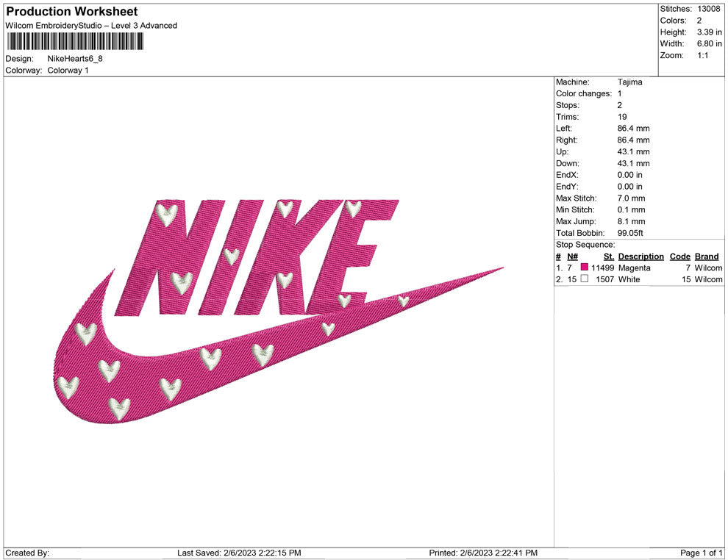This screenshot has height=560, width=728.
Task: Click the Colors value '2' in header
Action: coord(699,21)
